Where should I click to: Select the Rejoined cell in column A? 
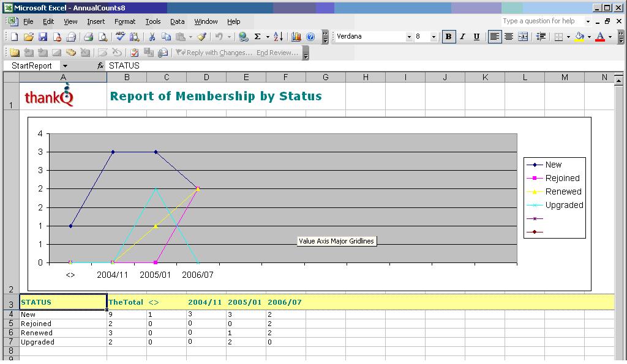[x=63, y=323]
